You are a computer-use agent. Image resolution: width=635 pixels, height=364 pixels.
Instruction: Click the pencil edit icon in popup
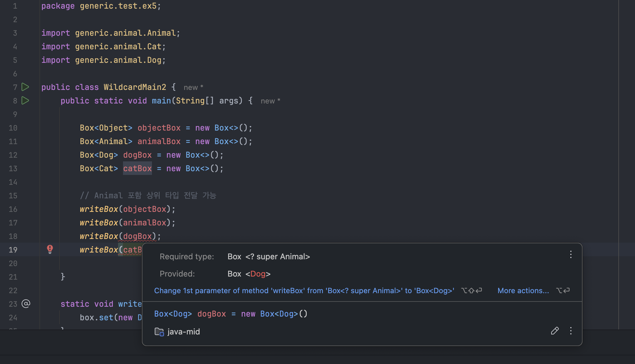tap(555, 331)
